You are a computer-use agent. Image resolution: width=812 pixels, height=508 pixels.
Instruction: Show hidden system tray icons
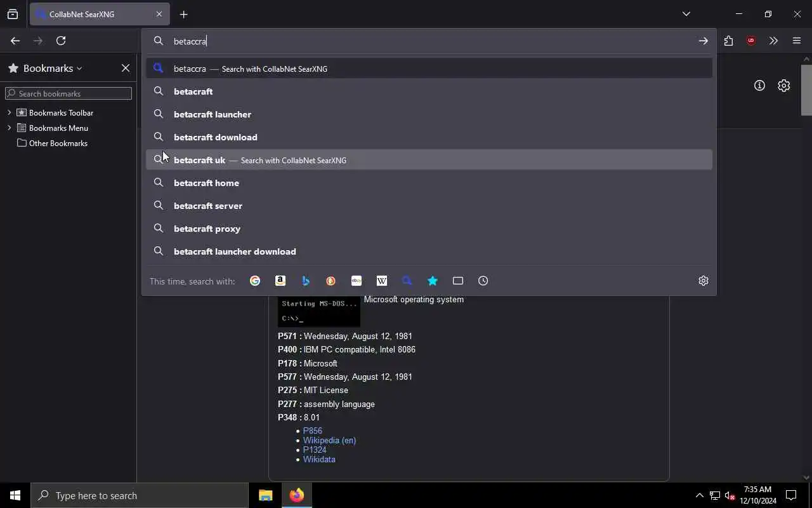(x=699, y=495)
